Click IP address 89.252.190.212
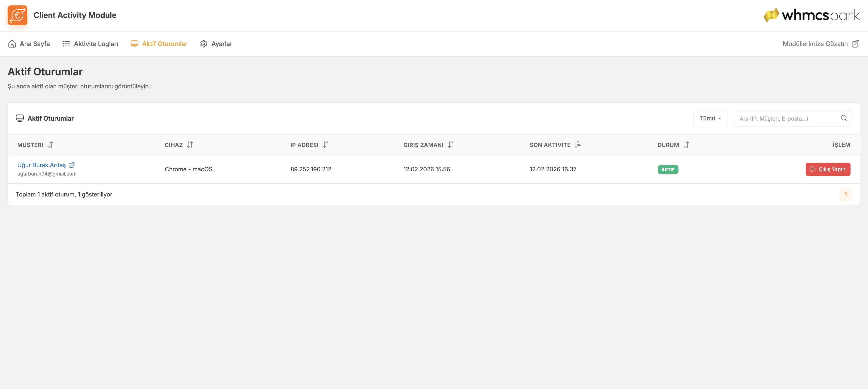 pos(311,169)
